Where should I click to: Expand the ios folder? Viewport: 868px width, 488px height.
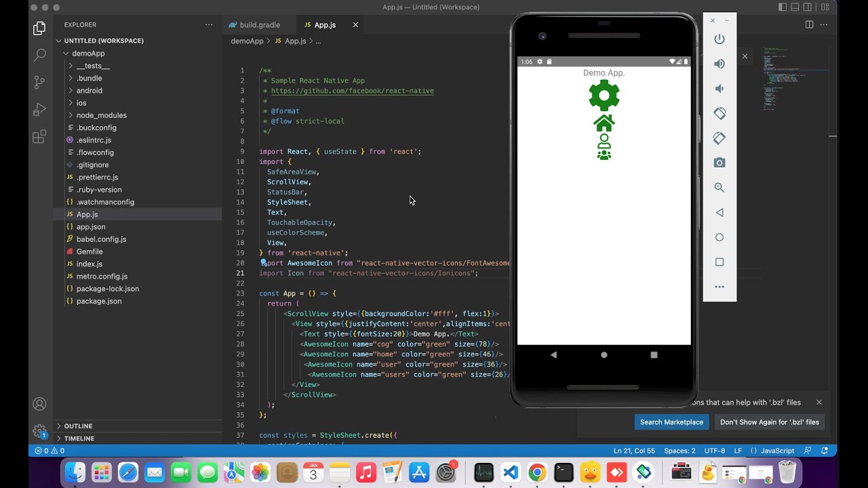(x=81, y=103)
